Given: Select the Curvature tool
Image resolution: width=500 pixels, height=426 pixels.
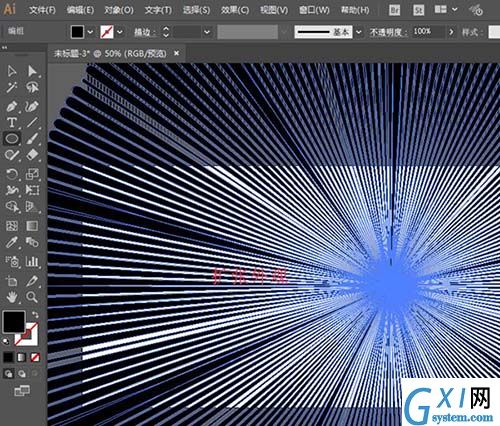Looking at the screenshot, I should [32, 107].
